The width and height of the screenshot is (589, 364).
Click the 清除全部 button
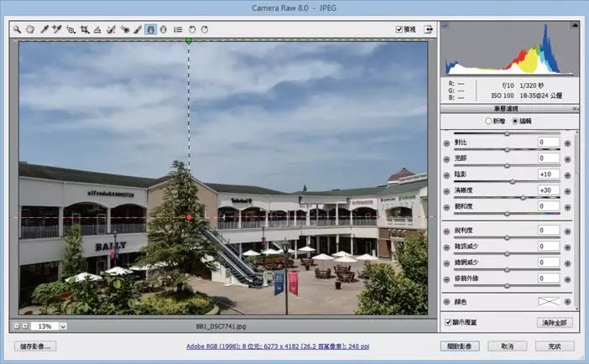555,322
